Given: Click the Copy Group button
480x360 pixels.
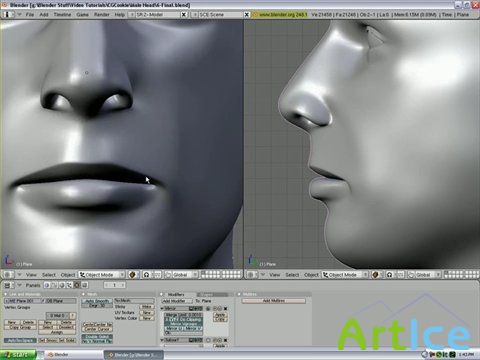Looking at the screenshot, I should [20, 327].
